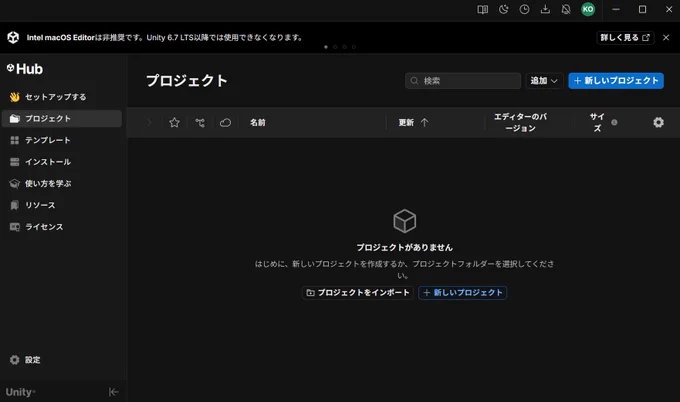Sort by 名前 column
The width and height of the screenshot is (680, 402).
pyautogui.click(x=258, y=123)
